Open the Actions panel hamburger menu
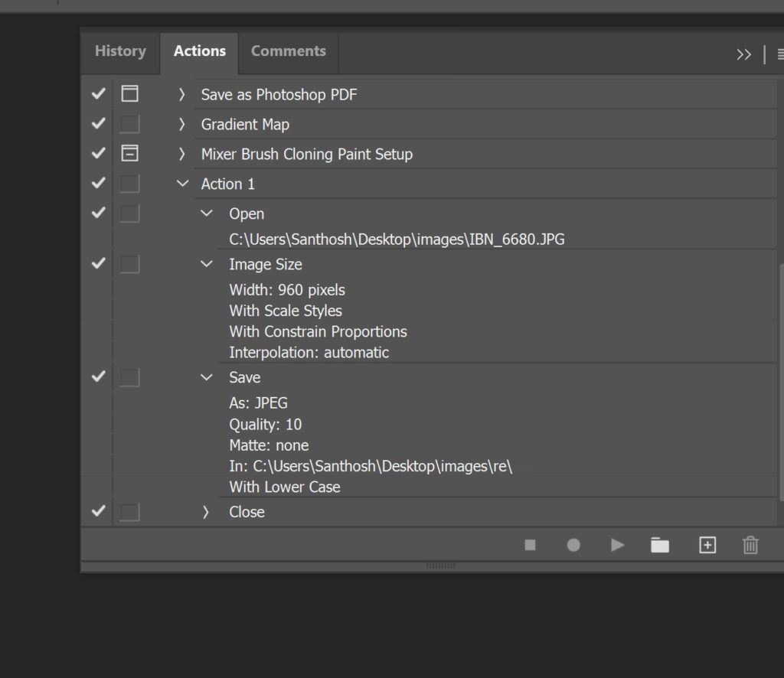This screenshot has height=678, width=784. pyautogui.click(x=779, y=54)
